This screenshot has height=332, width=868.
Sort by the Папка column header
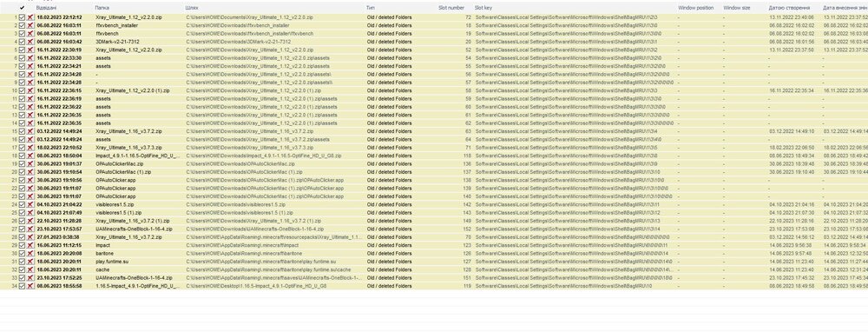point(102,9)
